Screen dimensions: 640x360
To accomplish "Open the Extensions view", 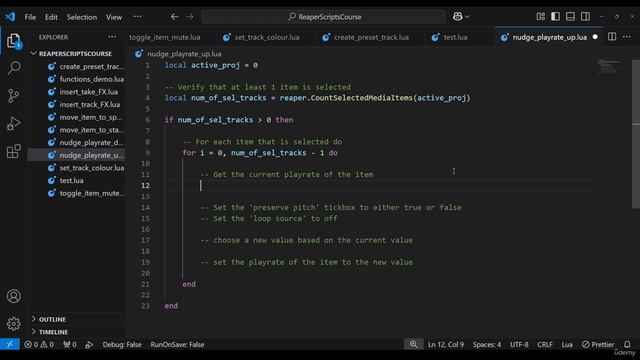I will tap(13, 151).
